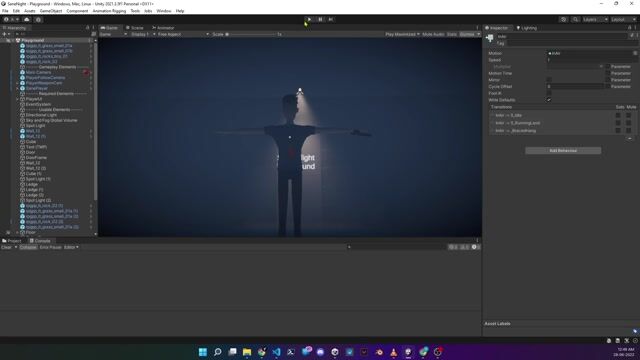Enable the Cycle Offset Parameter checkbox

(x=608, y=87)
